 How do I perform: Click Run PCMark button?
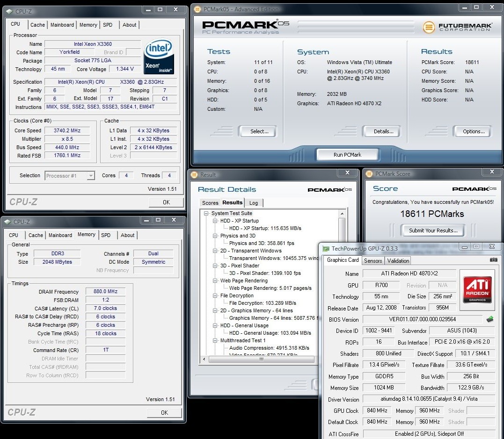(x=347, y=155)
